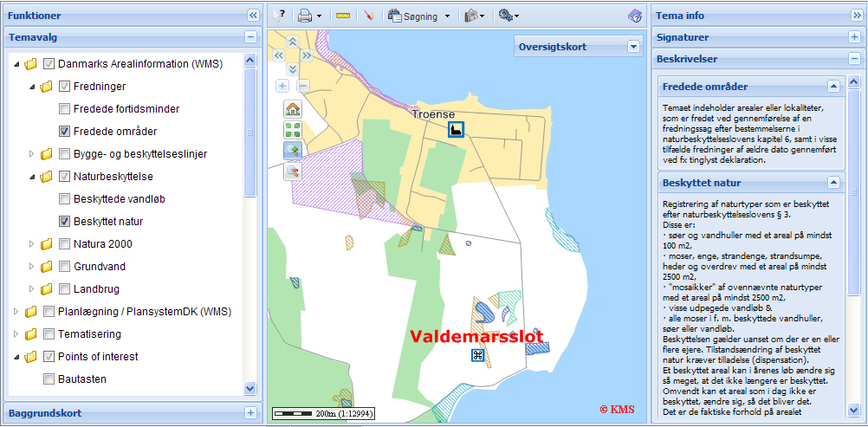868x427 pixels.
Task: Select the yellow ruler measure tool
Action: [343, 16]
